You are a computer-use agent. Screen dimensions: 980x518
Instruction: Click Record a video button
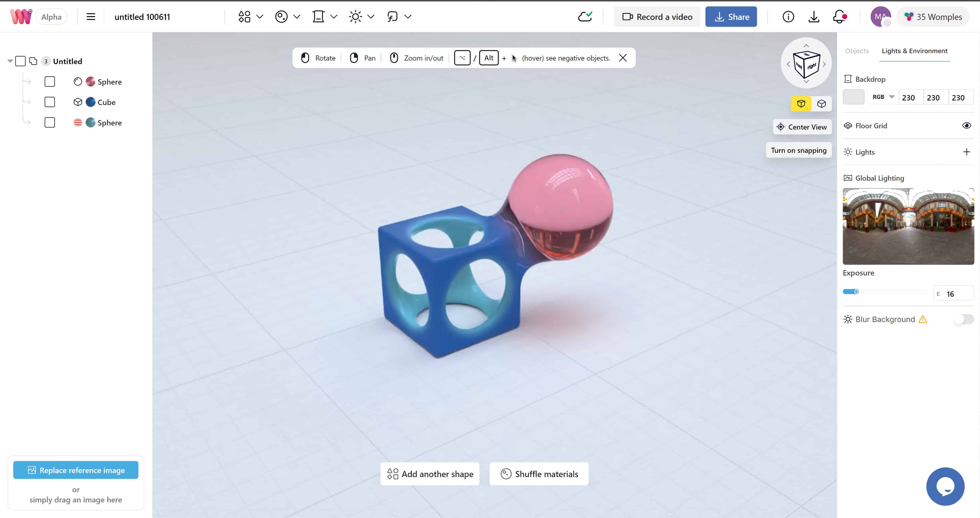pyautogui.click(x=657, y=17)
